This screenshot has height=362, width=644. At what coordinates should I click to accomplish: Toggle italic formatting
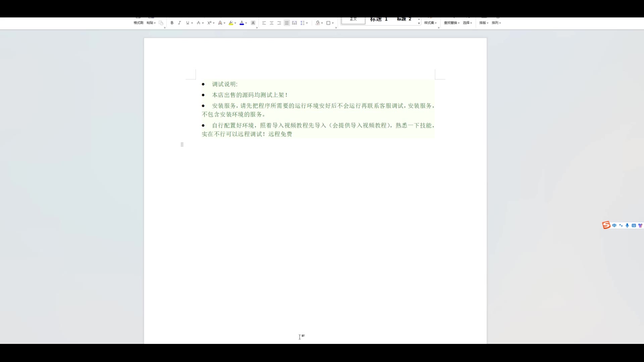click(x=179, y=23)
